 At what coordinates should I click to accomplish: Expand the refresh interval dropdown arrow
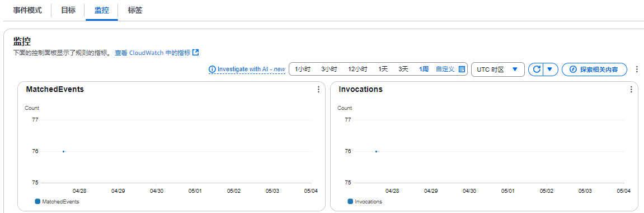coord(551,69)
